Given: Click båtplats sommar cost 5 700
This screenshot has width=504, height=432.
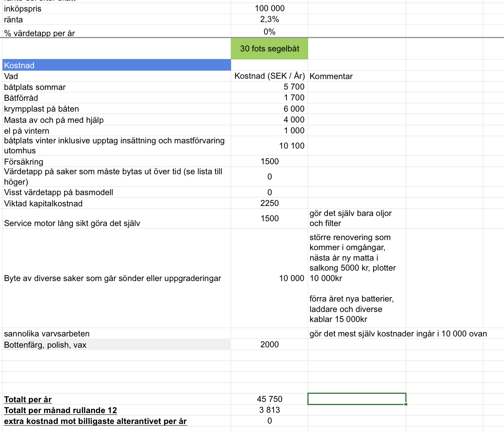Looking at the screenshot, I should [x=294, y=87].
